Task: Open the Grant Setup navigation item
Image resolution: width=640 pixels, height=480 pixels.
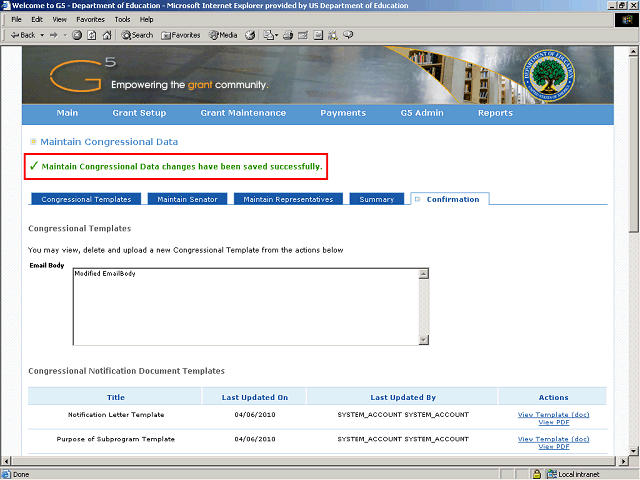Action: [x=139, y=113]
